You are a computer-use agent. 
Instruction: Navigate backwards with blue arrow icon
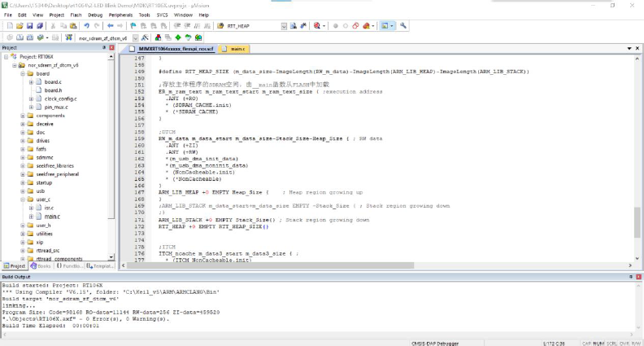tap(110, 25)
